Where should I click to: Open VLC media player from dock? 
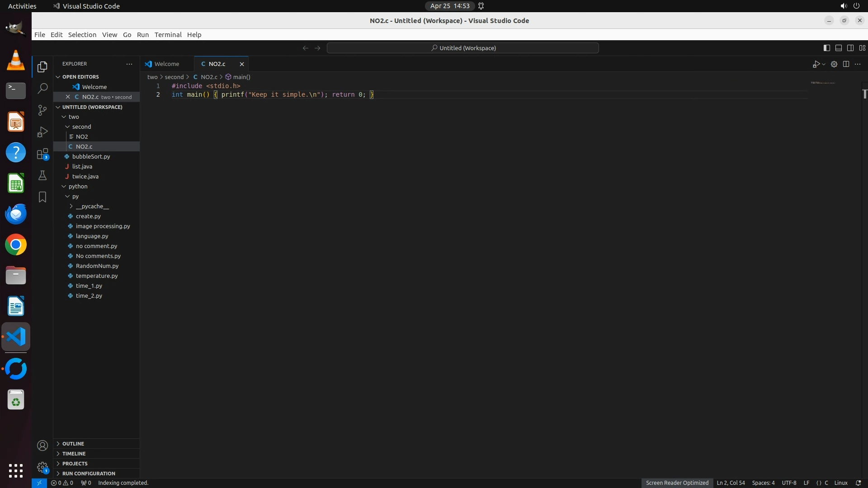[16, 60]
